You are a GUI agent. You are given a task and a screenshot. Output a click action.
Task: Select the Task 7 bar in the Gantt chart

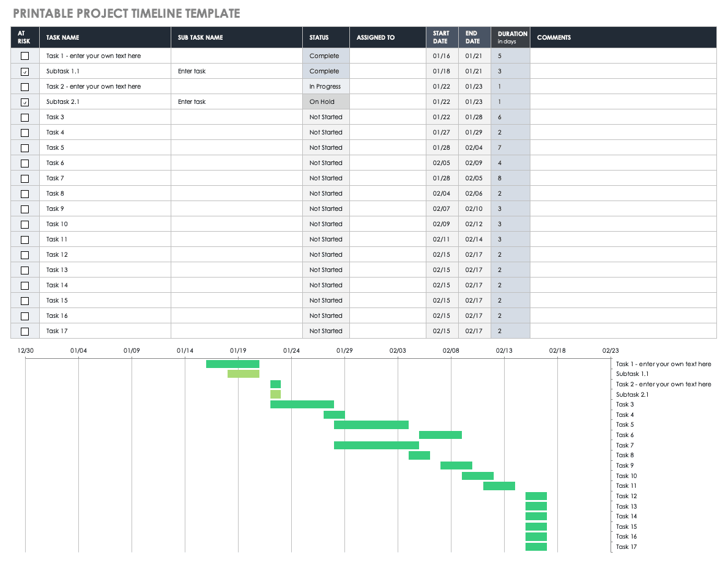pos(376,446)
